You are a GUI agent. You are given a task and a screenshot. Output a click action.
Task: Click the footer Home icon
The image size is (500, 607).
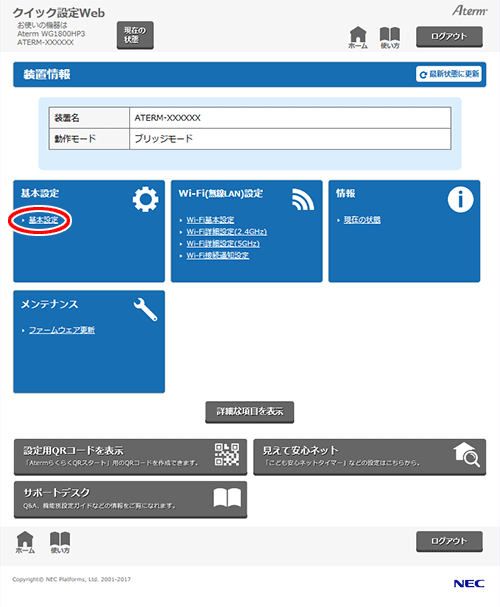(x=25, y=542)
